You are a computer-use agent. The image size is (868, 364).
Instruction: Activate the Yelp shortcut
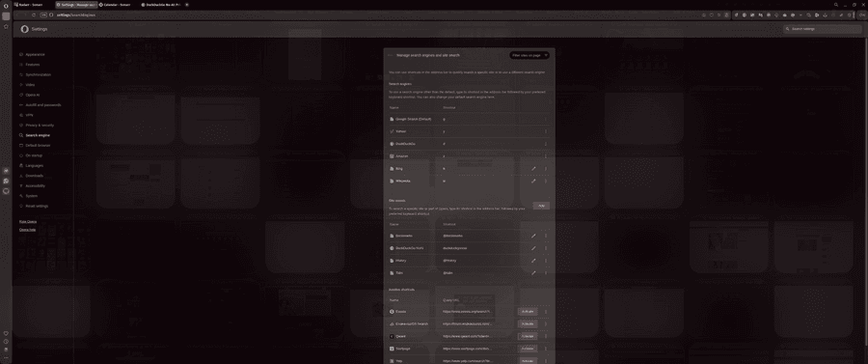528,361
